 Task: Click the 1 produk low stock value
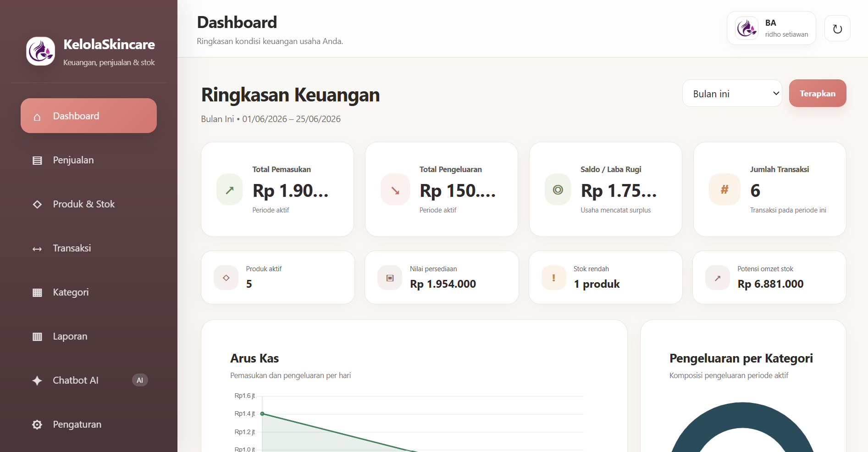597,284
